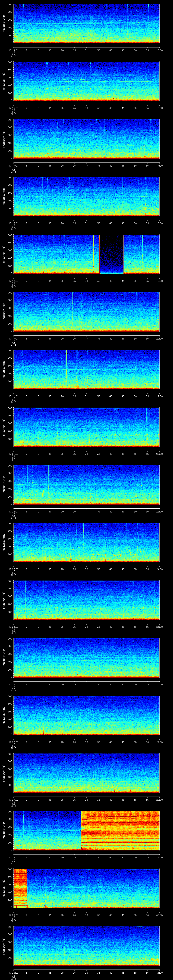This screenshot has width=173, height=980.
Task: Click the 17:25:00 start time label
Action: [x=13, y=684]
